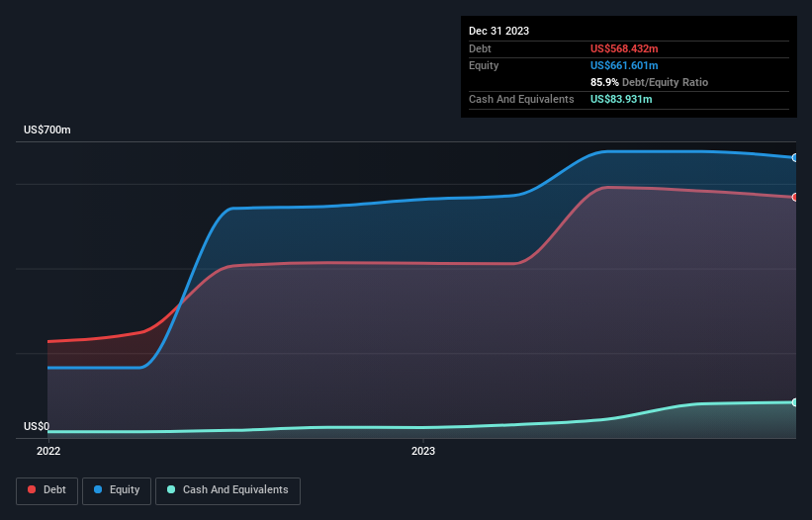Click Cash And Equivalents tooltip label
This screenshot has height=520, width=812.
coord(521,99)
